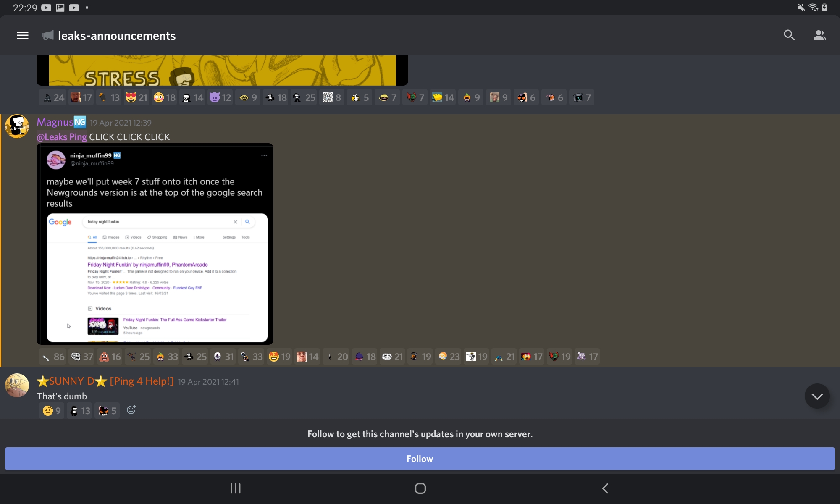Viewport: 840px width, 504px height.
Task: Open the member list icon
Action: point(819,36)
